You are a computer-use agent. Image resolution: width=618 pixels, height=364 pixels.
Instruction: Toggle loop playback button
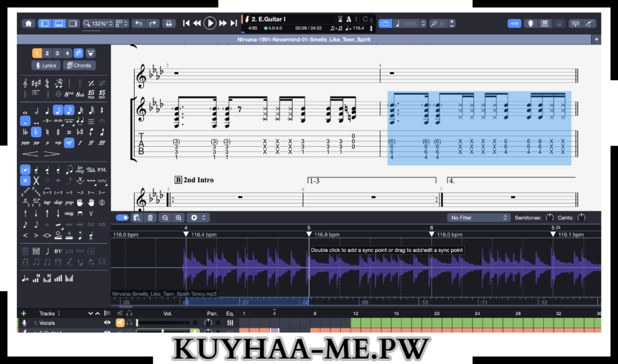tap(385, 24)
